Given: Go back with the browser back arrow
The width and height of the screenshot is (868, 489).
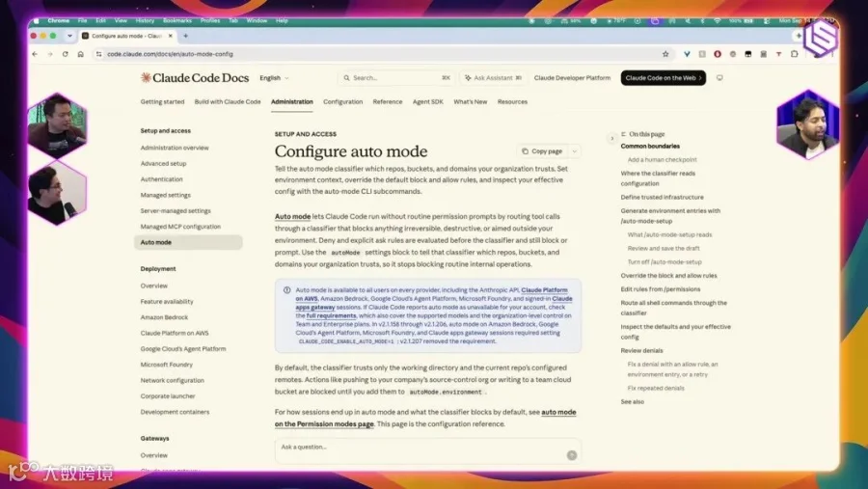Looking at the screenshot, I should click(x=35, y=54).
